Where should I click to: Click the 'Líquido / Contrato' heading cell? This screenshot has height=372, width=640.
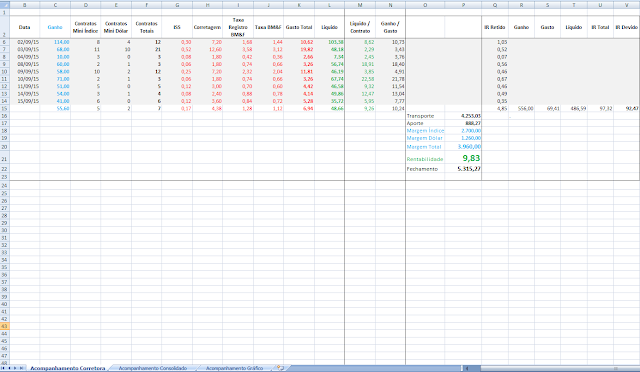[x=360, y=27]
